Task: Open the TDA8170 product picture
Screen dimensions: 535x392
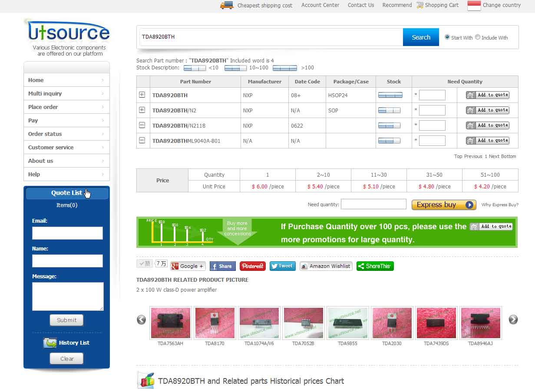Action: (215, 323)
